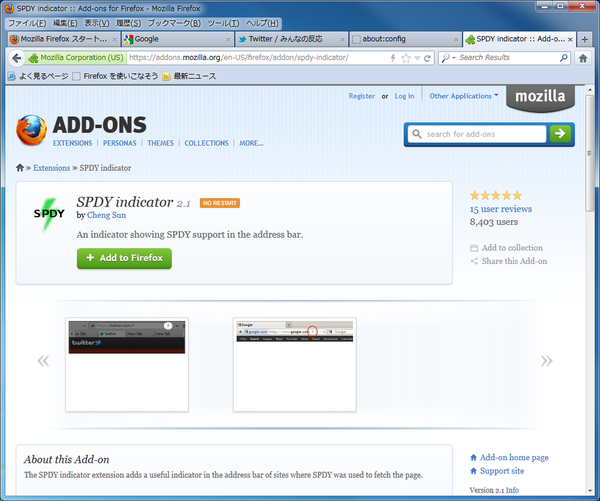Open the Twitter screenshot thumbnail

[x=127, y=365]
